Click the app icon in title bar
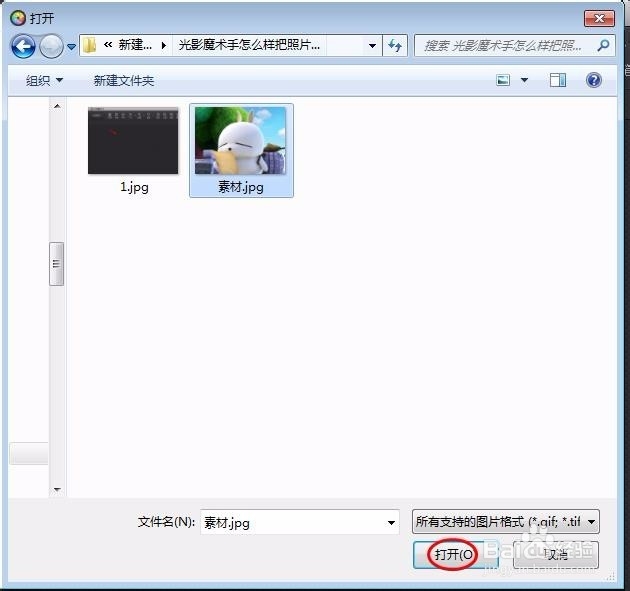Screen dimensions: 630x591 (x=18, y=18)
